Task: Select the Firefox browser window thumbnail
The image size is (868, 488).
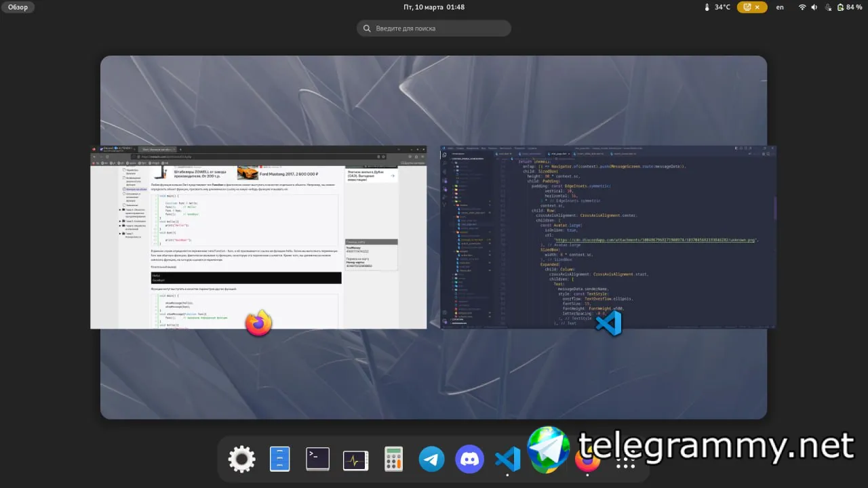Action: (x=258, y=237)
